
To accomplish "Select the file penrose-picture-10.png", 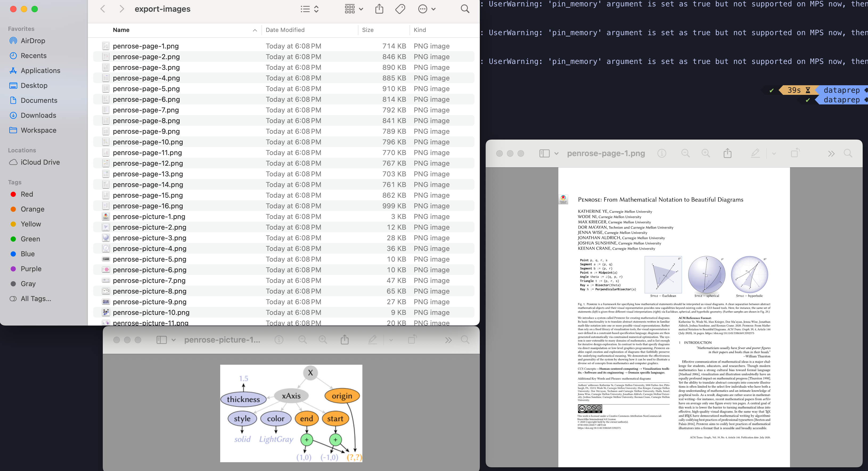I will pos(284,312).
